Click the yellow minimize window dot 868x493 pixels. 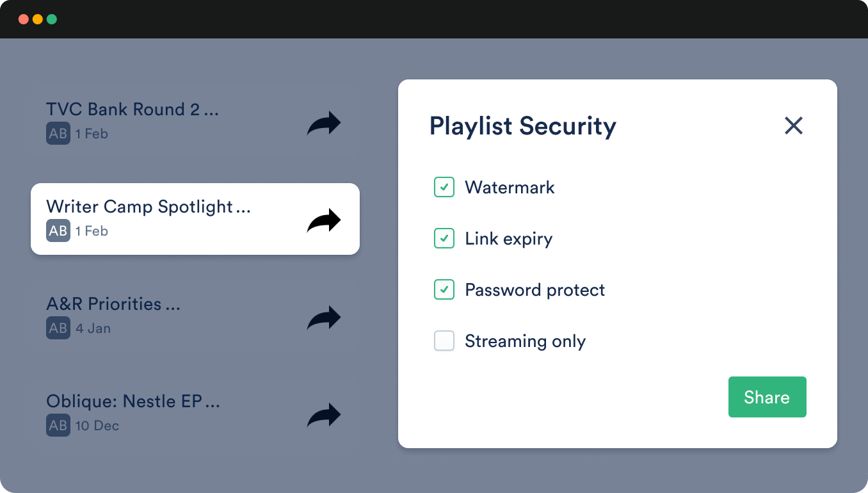pos(38,19)
